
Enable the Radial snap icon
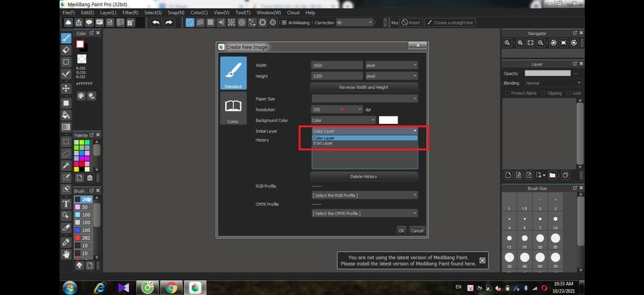point(231,23)
